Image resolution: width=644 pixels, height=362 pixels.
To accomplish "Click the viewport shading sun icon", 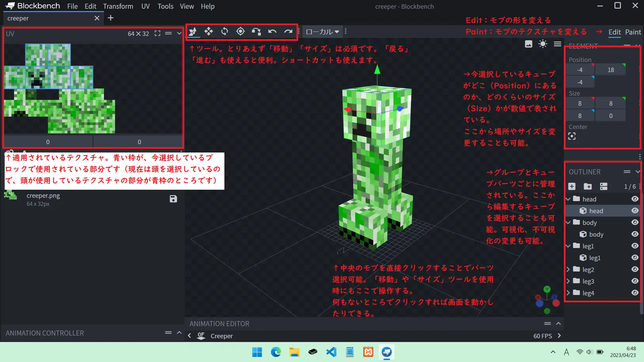I will 543,44.
